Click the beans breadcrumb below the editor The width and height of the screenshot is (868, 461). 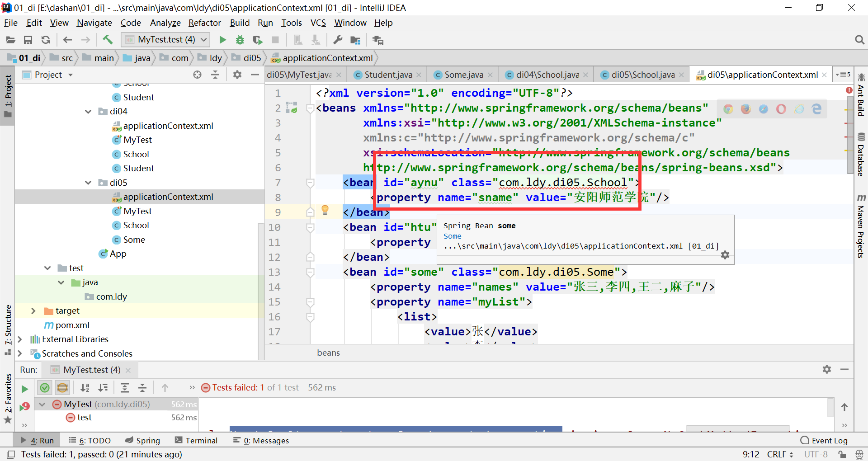[328, 353]
